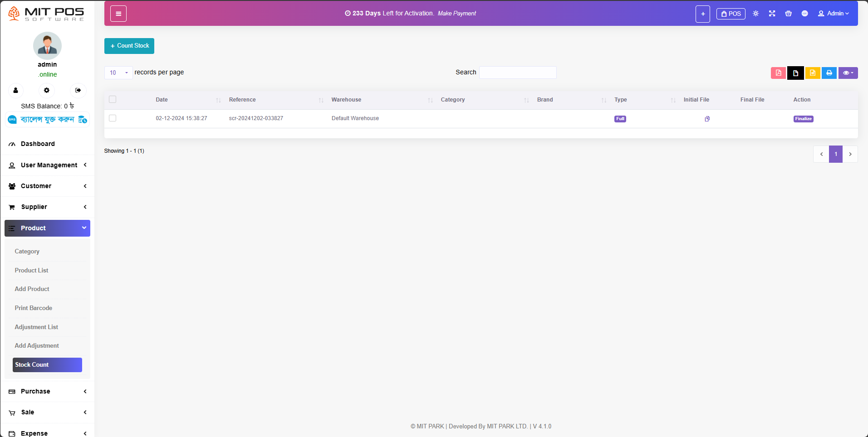Tick the select-all checkbox in table header
The height and width of the screenshot is (437, 868).
click(x=113, y=99)
